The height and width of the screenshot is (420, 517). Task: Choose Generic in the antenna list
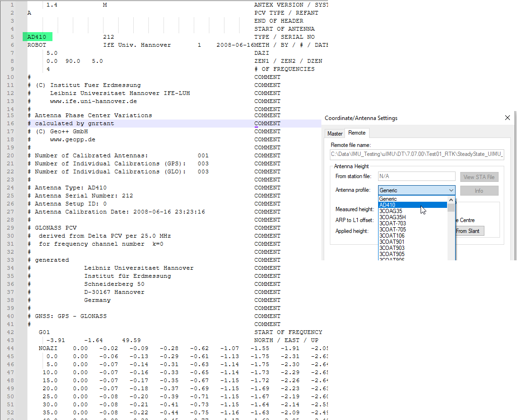pos(413,199)
